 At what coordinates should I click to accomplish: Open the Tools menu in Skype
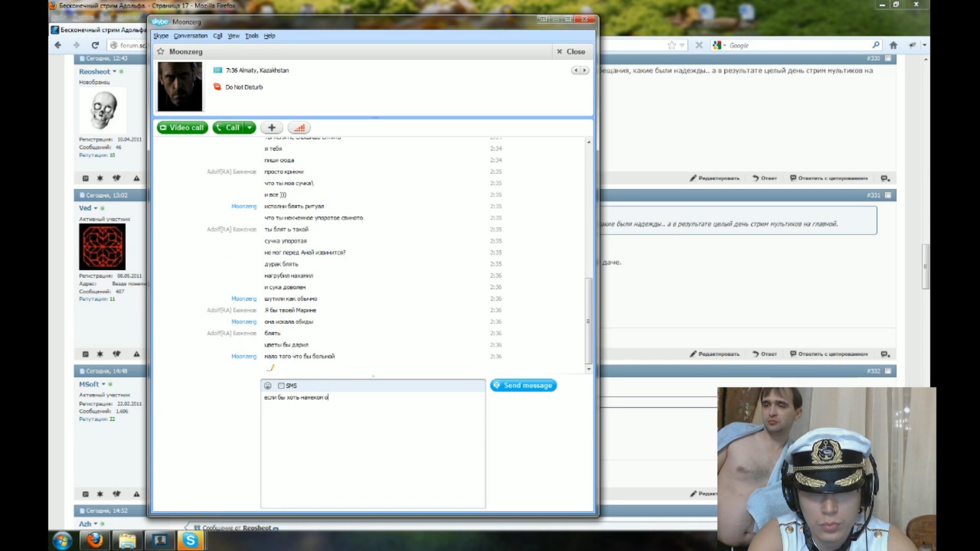(x=252, y=36)
